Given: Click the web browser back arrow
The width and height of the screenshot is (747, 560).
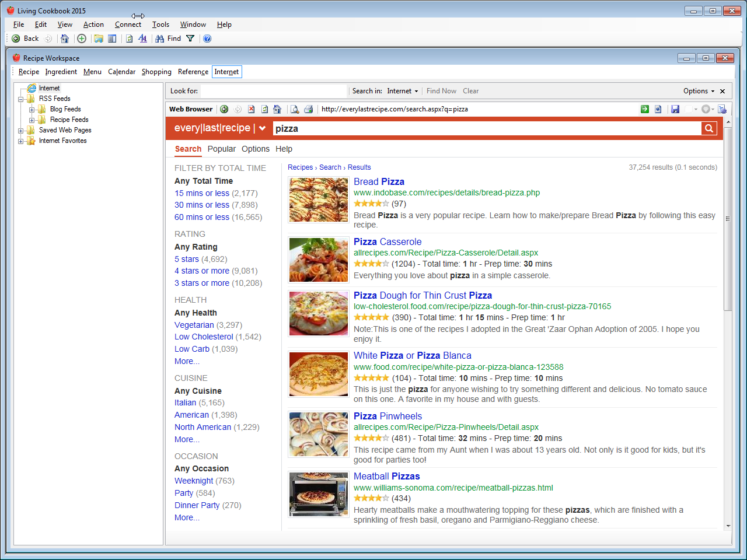Looking at the screenshot, I should pos(224,109).
